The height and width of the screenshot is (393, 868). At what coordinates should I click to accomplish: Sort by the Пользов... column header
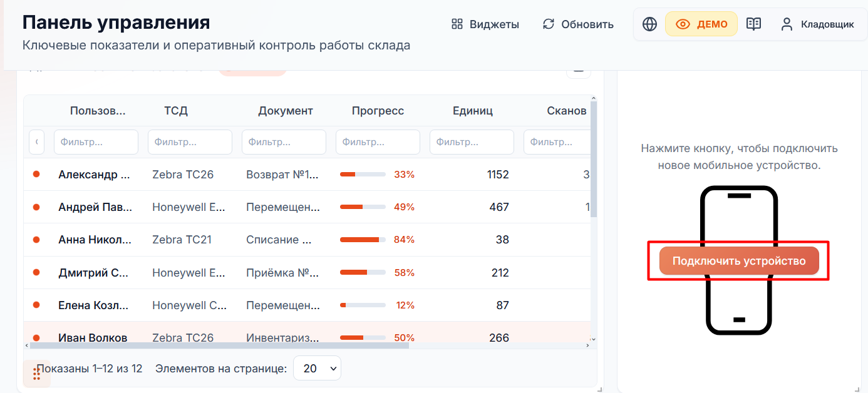click(x=98, y=111)
